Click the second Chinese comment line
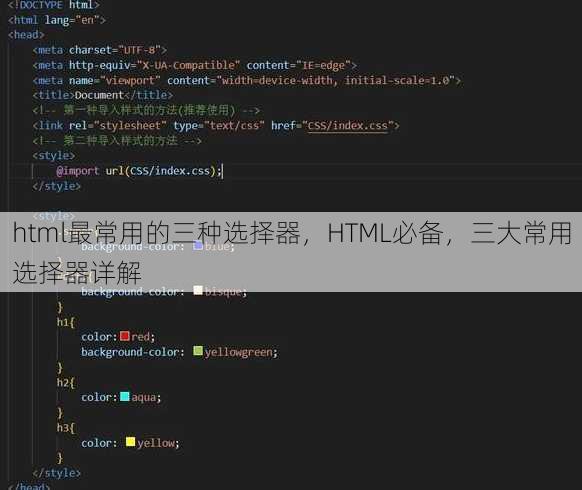This screenshot has height=490, width=582. tap(117, 141)
